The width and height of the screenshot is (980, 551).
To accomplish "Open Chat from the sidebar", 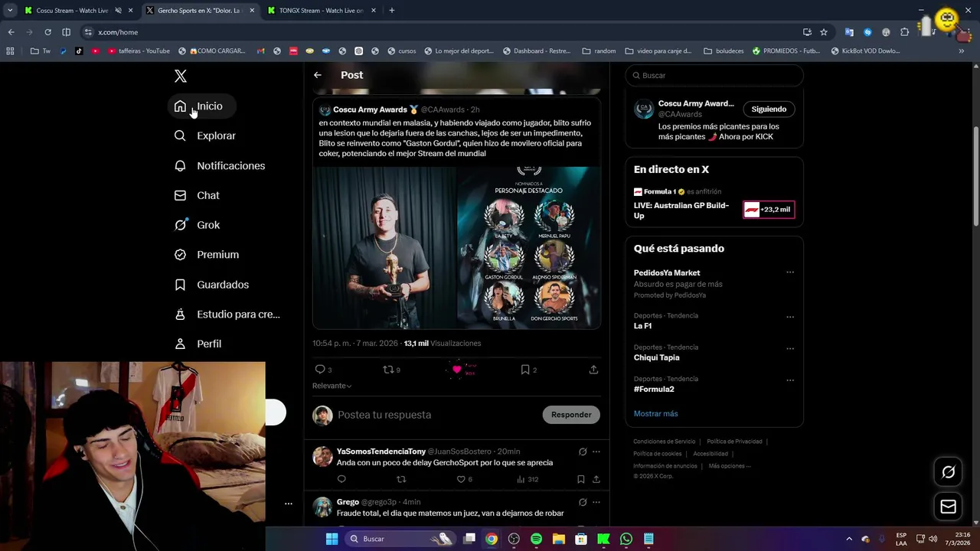I will tap(198, 195).
